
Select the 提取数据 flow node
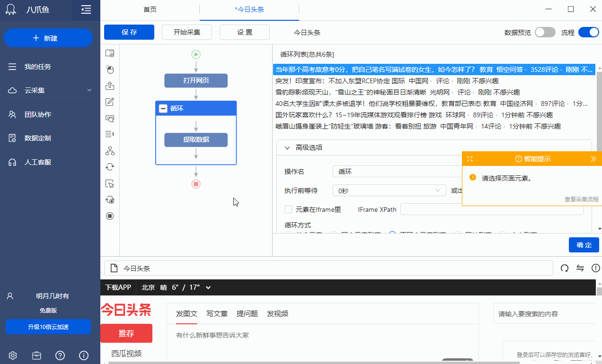click(196, 140)
